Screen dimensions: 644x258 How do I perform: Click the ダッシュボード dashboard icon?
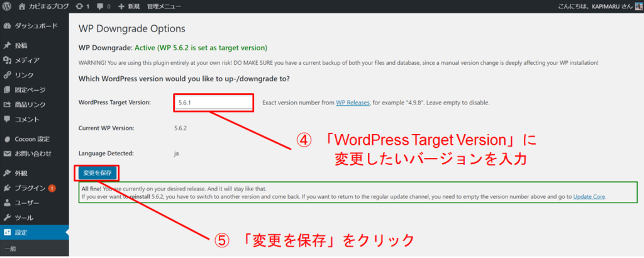click(x=7, y=26)
